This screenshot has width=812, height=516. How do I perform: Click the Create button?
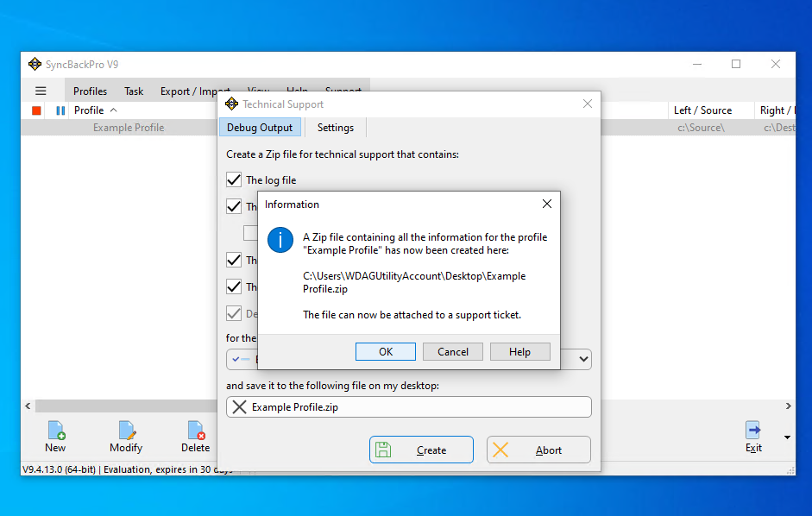tap(421, 450)
